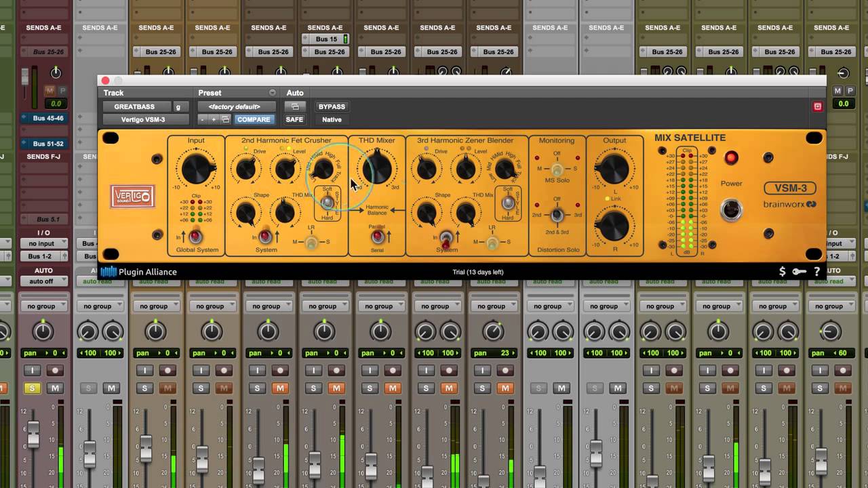
Task: Click the previous preset minus button
Action: pyautogui.click(x=202, y=119)
